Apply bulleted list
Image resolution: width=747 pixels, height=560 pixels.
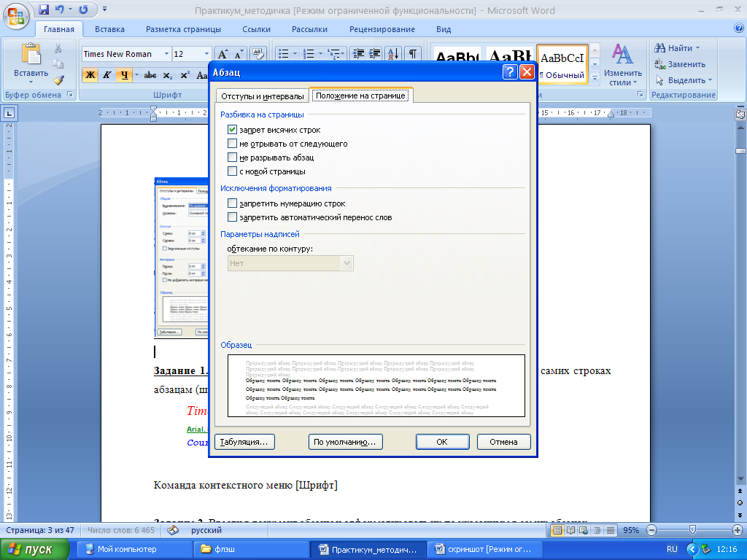(284, 54)
